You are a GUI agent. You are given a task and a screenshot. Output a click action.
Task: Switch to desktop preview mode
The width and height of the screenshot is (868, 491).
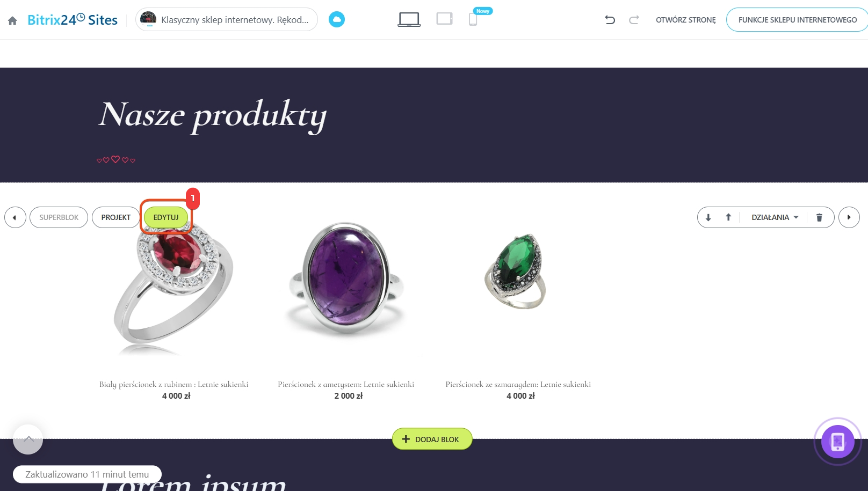tap(409, 19)
